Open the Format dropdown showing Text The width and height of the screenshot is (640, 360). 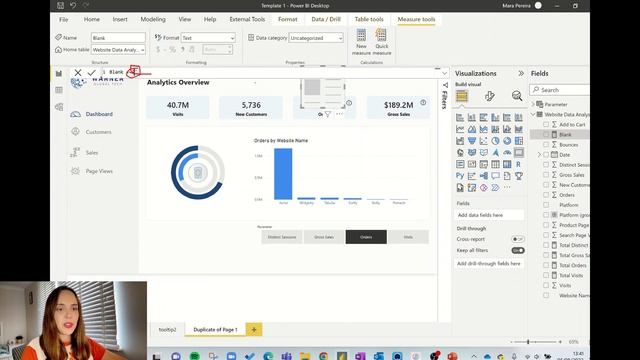[208, 38]
